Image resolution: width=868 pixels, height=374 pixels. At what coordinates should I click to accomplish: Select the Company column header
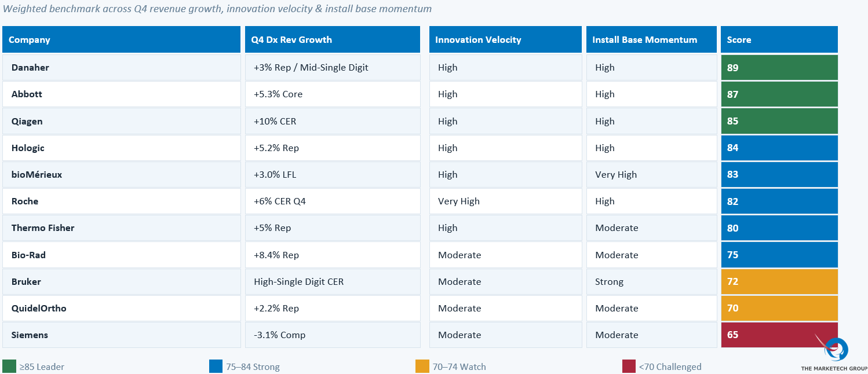click(121, 40)
